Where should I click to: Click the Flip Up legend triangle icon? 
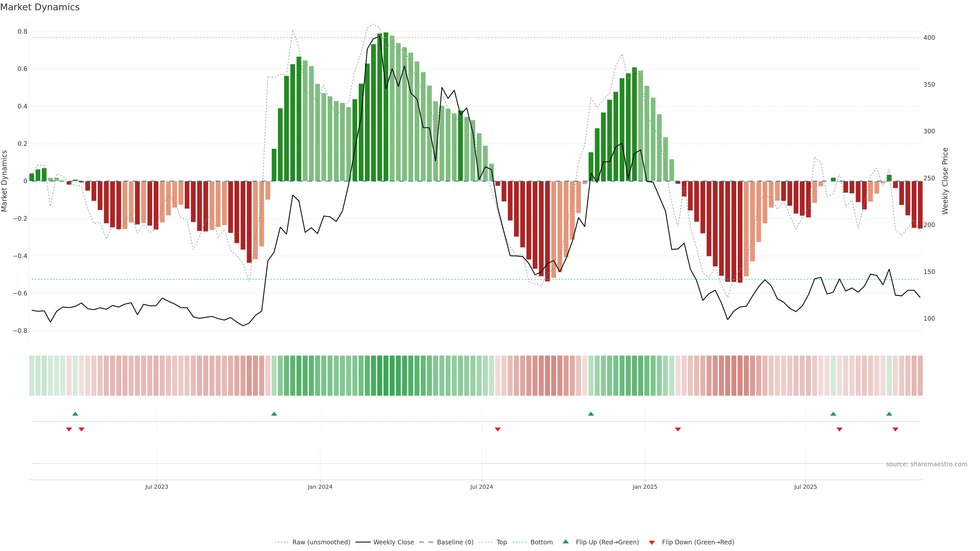(566, 542)
